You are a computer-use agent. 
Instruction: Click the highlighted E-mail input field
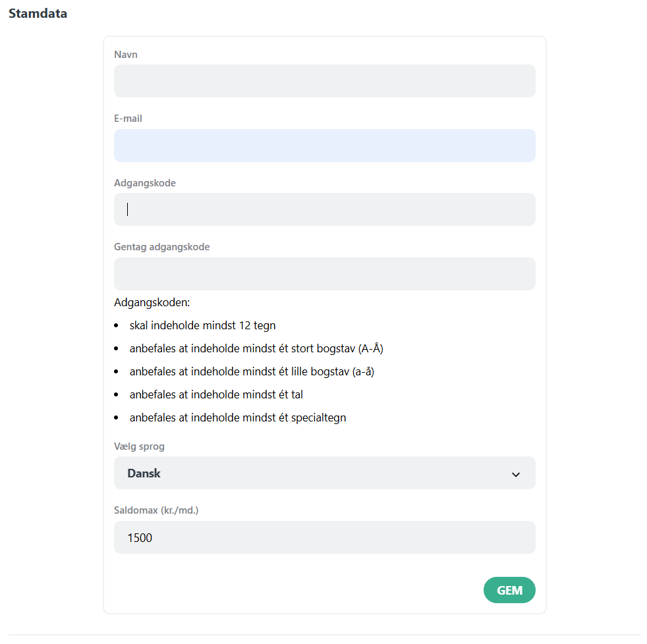click(324, 146)
